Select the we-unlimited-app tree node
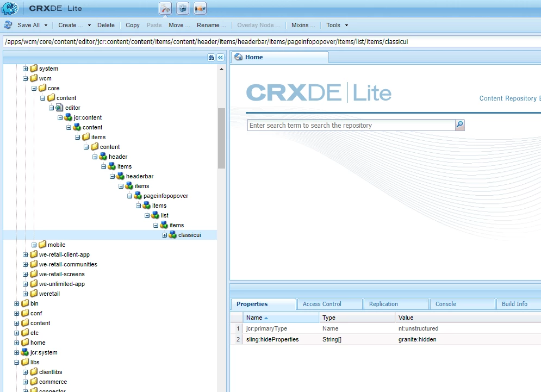 point(62,284)
